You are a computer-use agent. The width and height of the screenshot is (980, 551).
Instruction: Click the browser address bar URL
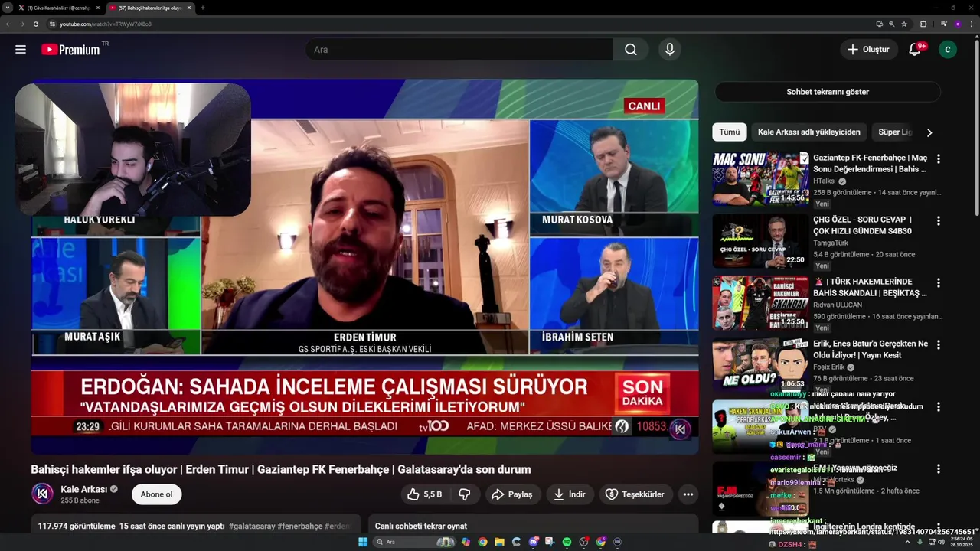(106, 24)
